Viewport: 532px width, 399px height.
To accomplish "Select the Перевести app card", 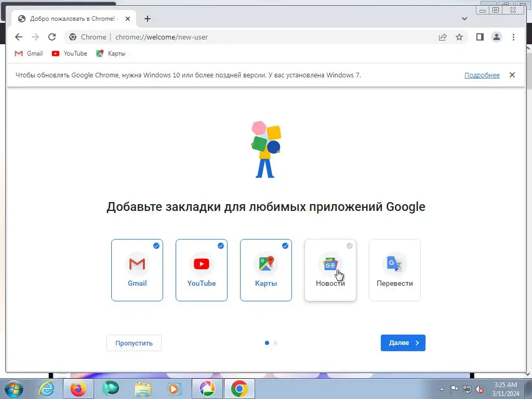I will [395, 270].
